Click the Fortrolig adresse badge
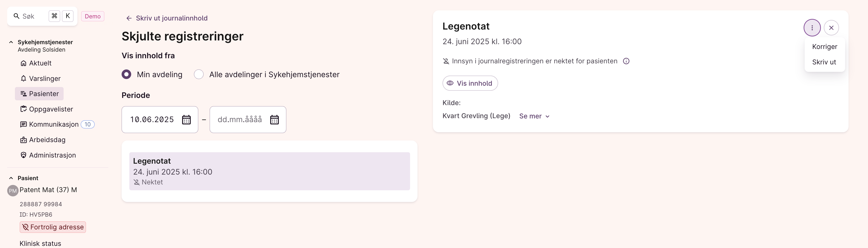This screenshot has height=248, width=868. 53,227
